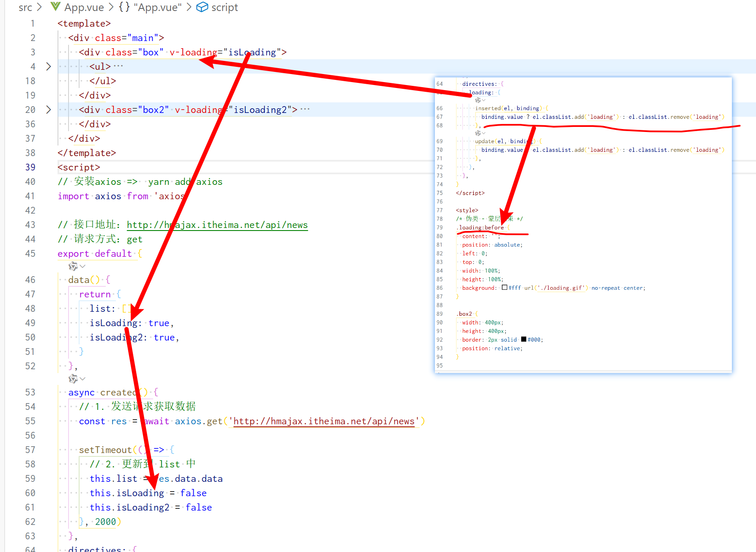Place cursor on the opening <script> tag
Viewport: 756px width, 552px height.
tap(79, 167)
